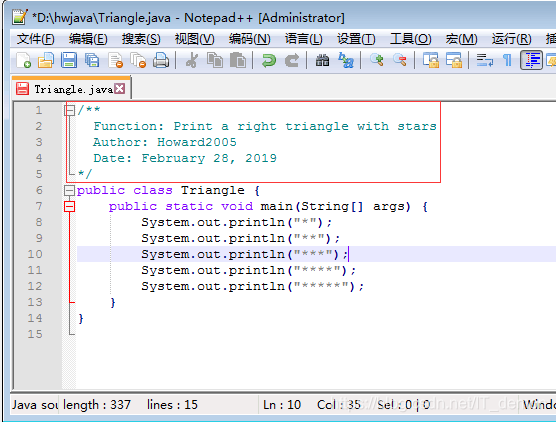This screenshot has width=556, height=422.
Task: Open the 视图(V) menu
Action: pos(195,39)
